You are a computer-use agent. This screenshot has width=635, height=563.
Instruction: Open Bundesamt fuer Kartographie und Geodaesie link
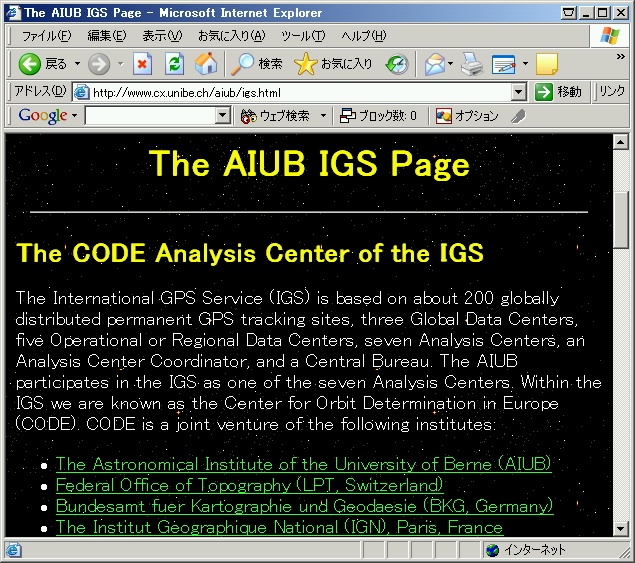tap(305, 506)
